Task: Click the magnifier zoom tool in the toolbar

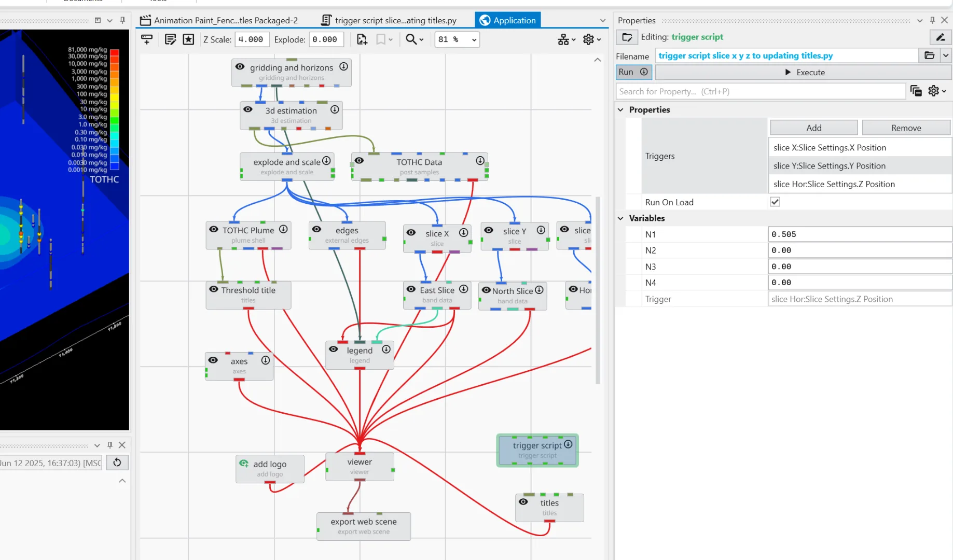Action: (415, 39)
